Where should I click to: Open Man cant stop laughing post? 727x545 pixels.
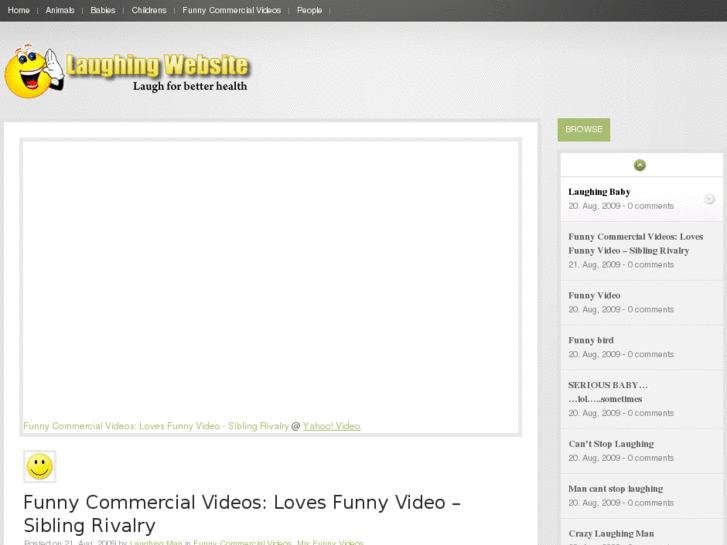pyautogui.click(x=615, y=488)
